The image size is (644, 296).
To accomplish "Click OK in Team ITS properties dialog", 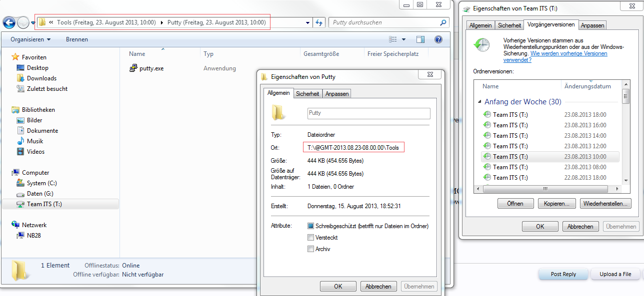I will click(x=540, y=227).
